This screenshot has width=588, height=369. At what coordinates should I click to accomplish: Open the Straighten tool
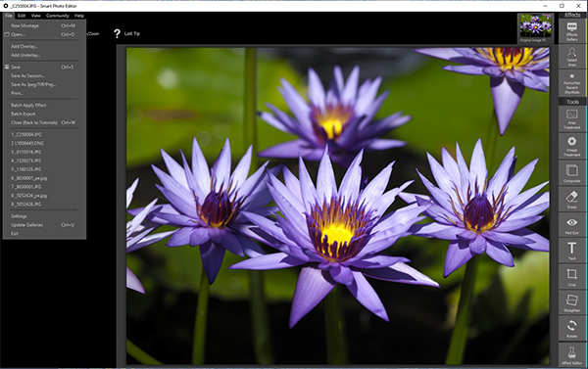572,302
